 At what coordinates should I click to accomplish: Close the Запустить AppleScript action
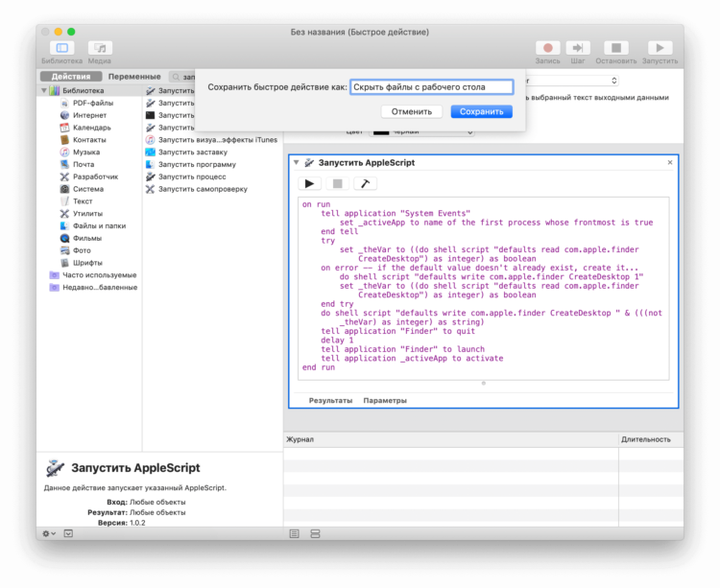[670, 162]
